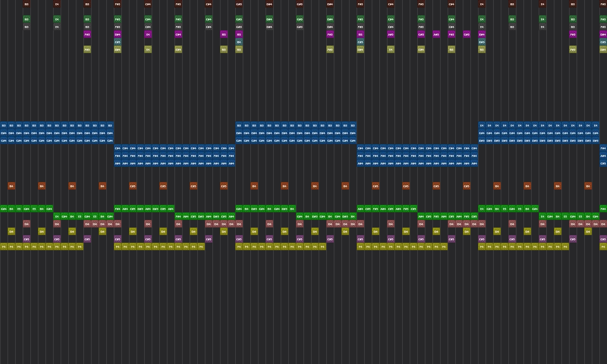The height and width of the screenshot is (364, 607).
Task: Select the first orange B4 note
Action: click(11, 186)
